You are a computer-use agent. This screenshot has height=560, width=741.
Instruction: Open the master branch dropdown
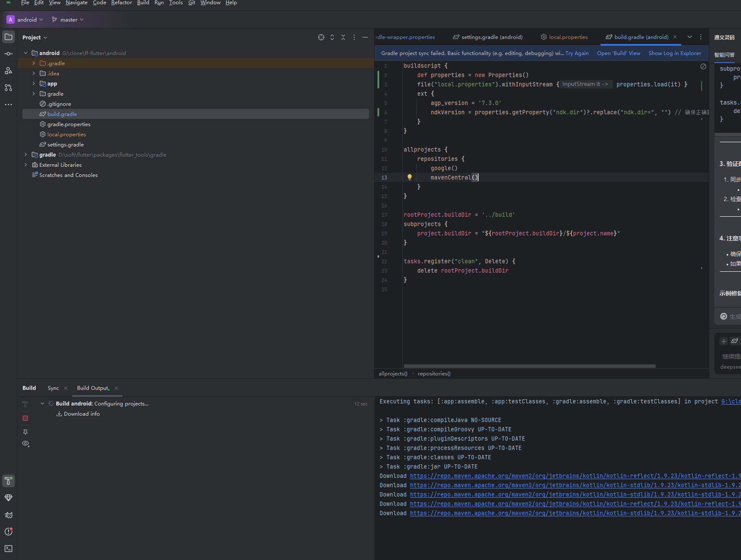68,19
